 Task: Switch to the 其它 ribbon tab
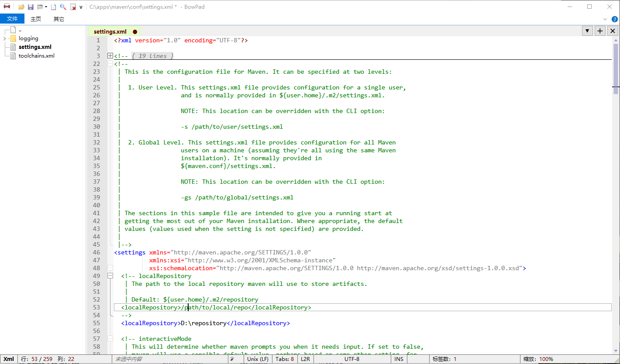tap(59, 19)
